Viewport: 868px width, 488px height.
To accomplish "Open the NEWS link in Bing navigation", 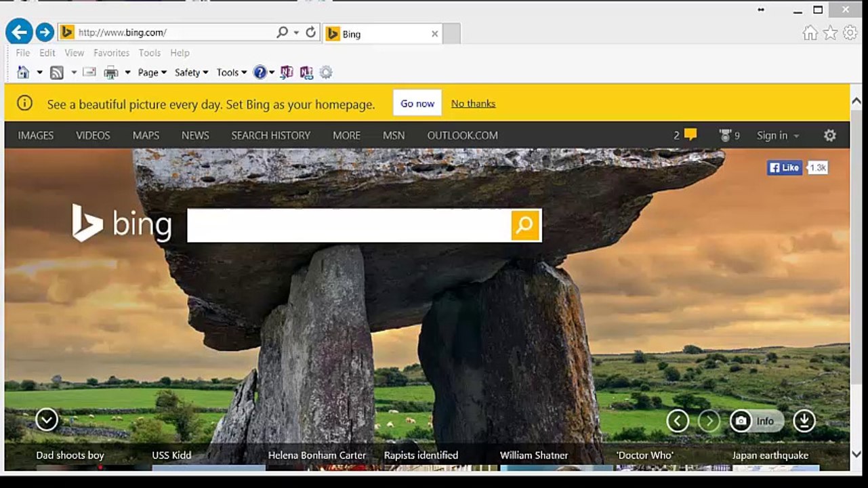I will tap(195, 136).
